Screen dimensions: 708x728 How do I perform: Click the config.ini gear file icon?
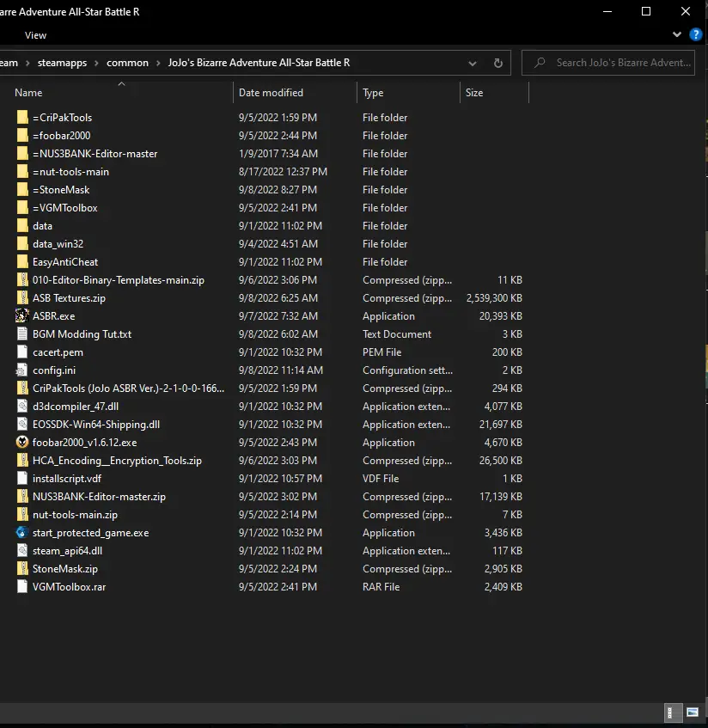click(21, 370)
